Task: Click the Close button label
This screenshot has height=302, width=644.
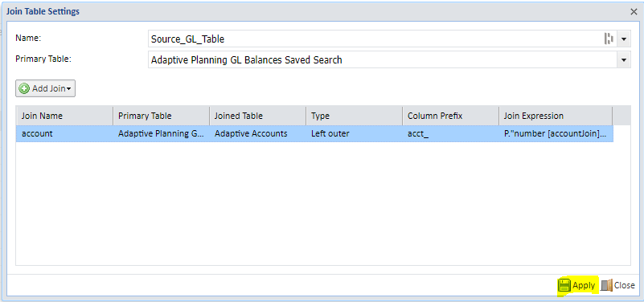Action: [x=624, y=285]
